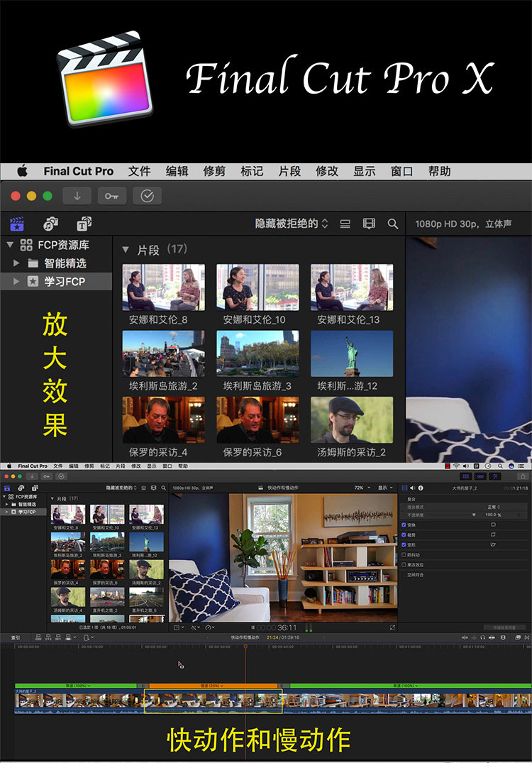Uncheck 裁剪 checkbox in inspector

click(404, 534)
